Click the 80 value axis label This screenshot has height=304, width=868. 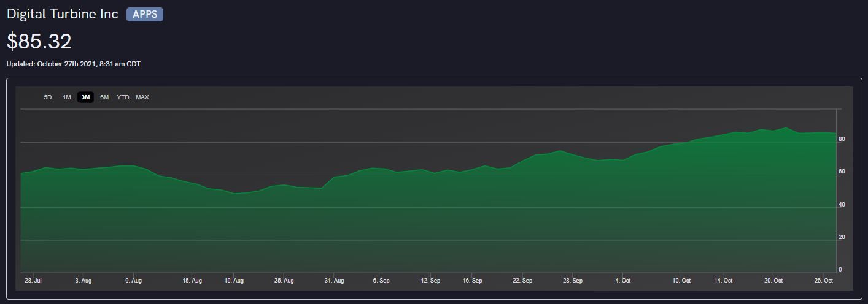pos(842,139)
